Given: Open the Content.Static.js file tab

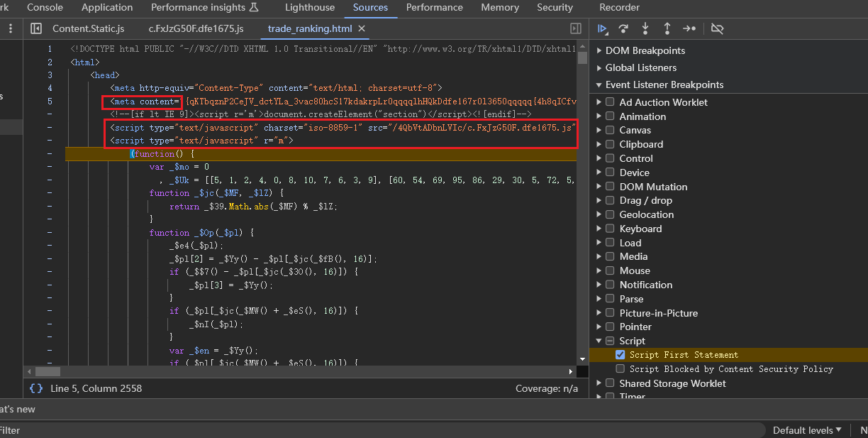Looking at the screenshot, I should click(88, 28).
